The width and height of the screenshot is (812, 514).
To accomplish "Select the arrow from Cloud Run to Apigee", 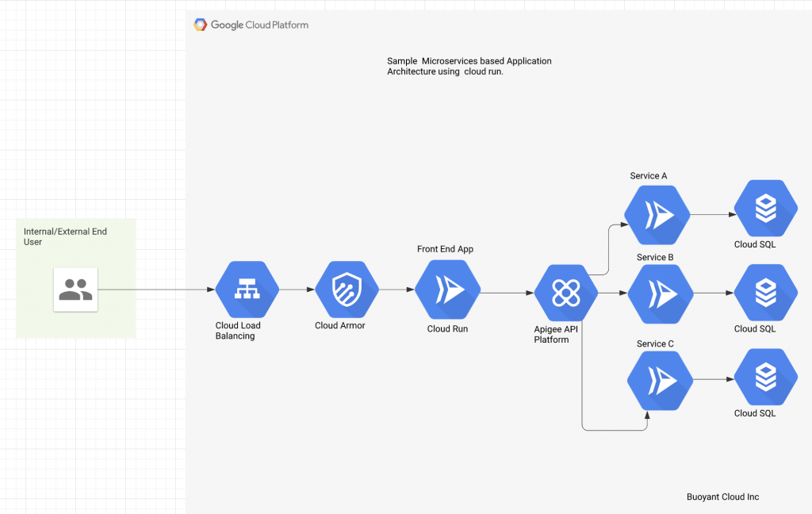I will click(507, 293).
